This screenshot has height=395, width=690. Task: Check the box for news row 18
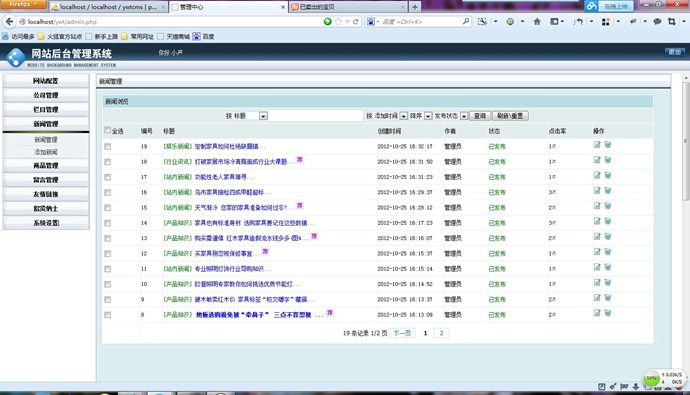click(x=107, y=162)
